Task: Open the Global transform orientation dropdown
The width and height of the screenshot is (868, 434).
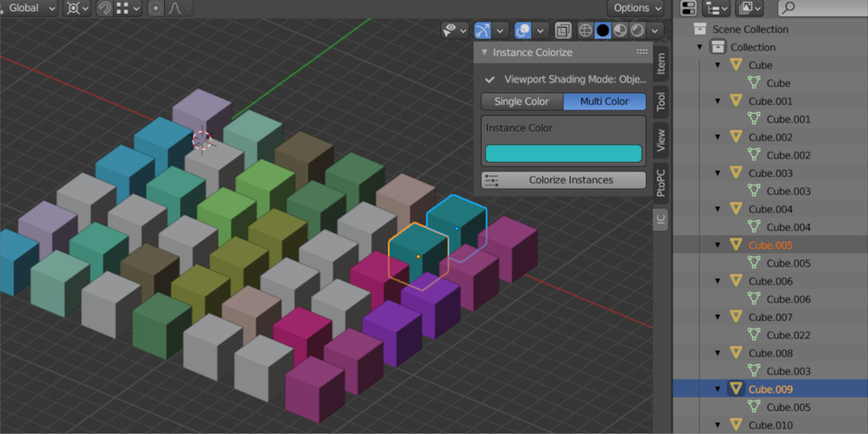Action: [x=29, y=9]
